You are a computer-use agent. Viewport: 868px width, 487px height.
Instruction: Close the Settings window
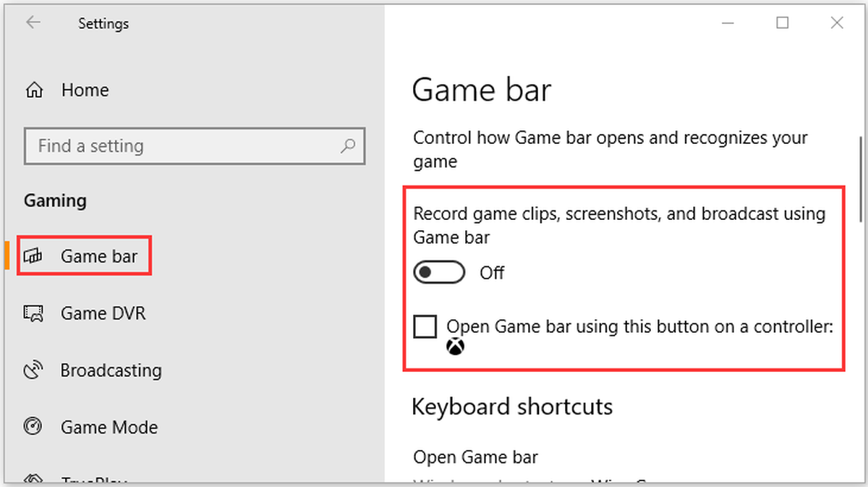click(837, 23)
